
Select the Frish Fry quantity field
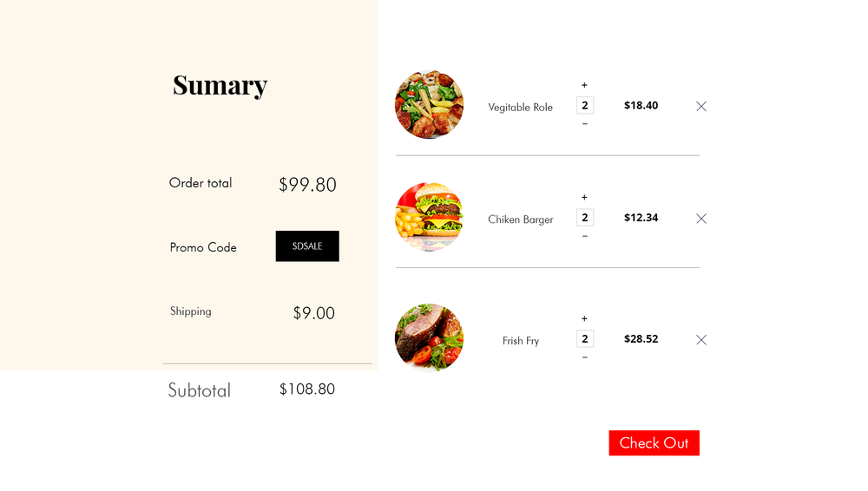click(585, 339)
